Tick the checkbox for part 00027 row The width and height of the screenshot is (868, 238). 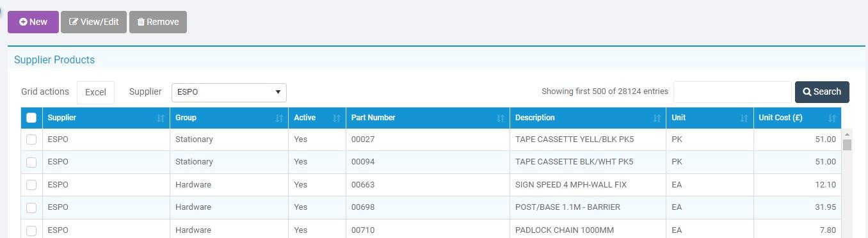point(31,139)
